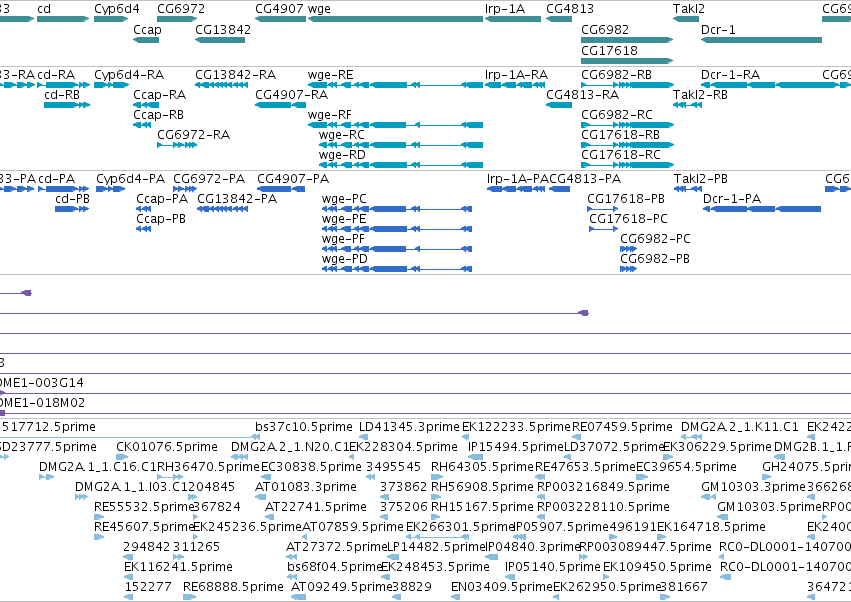Image resolution: width=851 pixels, height=602 pixels.
Task: Click EST GM10303.3prime
Action: click(753, 487)
